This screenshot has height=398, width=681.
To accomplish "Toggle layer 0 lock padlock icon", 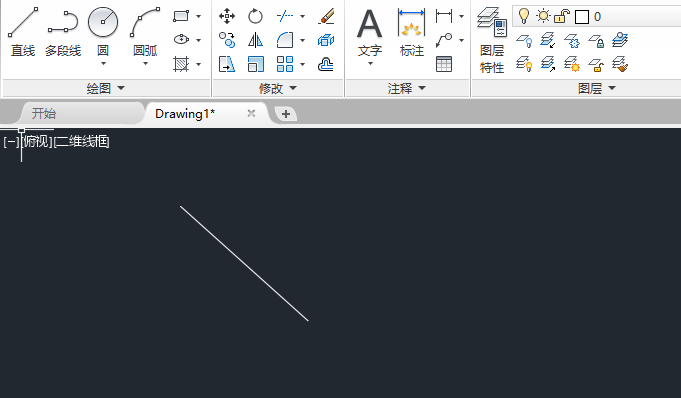I will (x=562, y=17).
